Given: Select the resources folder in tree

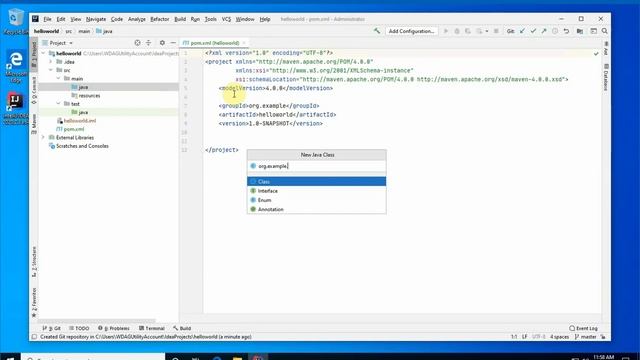Looking at the screenshot, I should click(x=89, y=96).
